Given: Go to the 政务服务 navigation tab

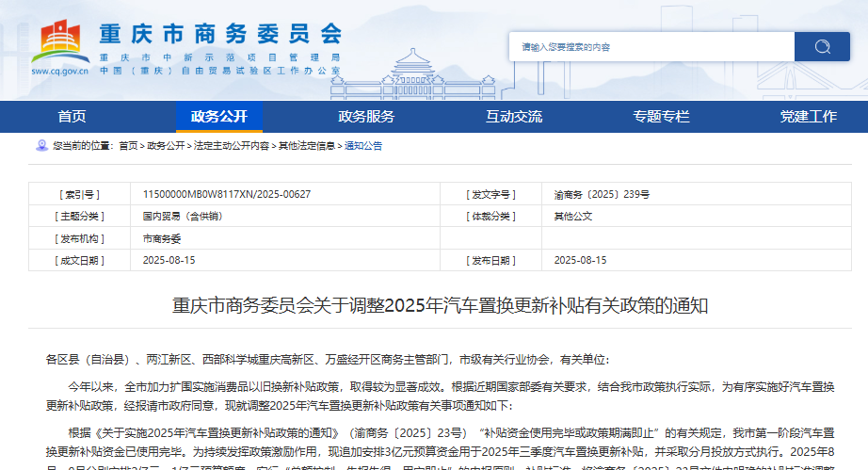Looking at the screenshot, I should (x=366, y=117).
